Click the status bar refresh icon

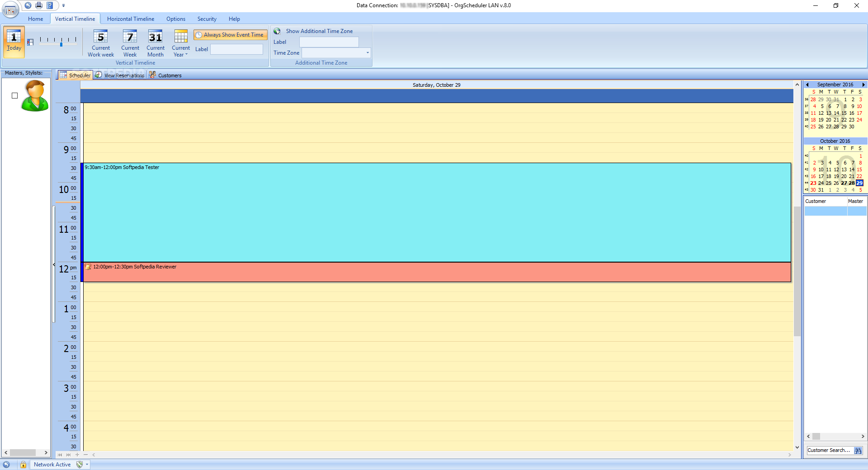pyautogui.click(x=6, y=465)
